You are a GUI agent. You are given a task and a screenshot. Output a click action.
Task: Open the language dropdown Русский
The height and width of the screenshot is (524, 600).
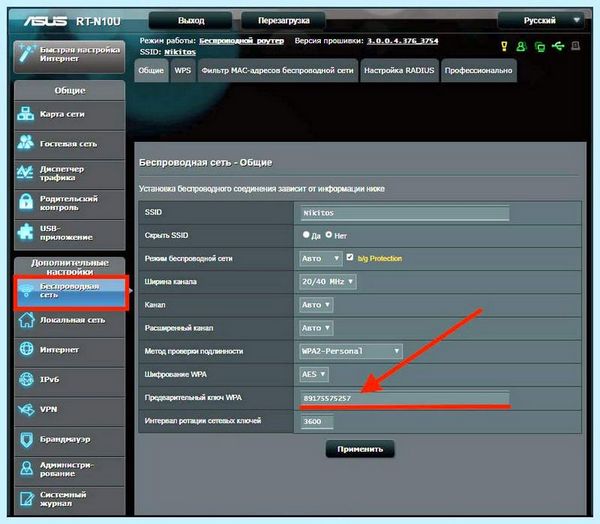(541, 20)
